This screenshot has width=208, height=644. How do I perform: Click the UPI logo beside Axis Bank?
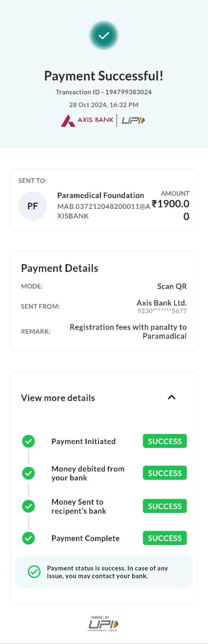point(133,120)
